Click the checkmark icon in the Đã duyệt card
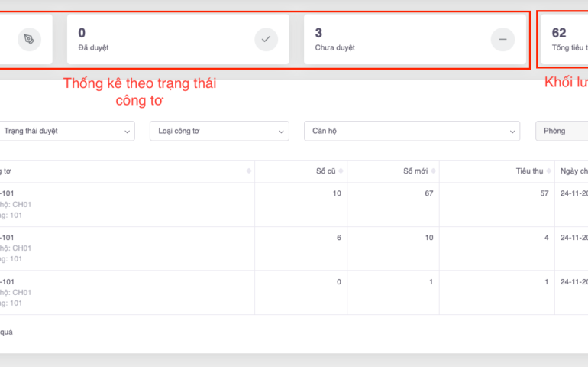The height and width of the screenshot is (367, 588). [266, 39]
